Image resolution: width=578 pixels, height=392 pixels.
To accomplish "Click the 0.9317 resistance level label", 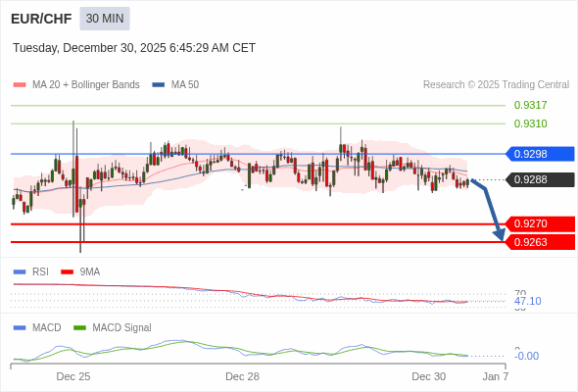I will coord(530,105).
